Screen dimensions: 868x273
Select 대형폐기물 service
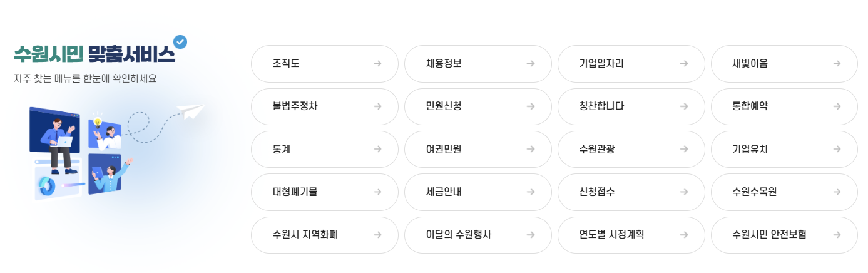[x=325, y=192]
